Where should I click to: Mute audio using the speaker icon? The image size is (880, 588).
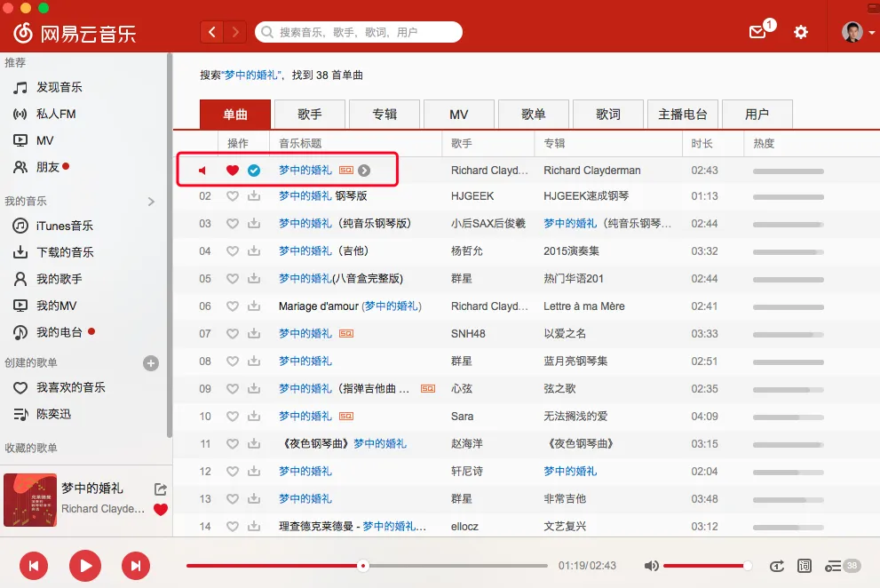pyautogui.click(x=652, y=566)
